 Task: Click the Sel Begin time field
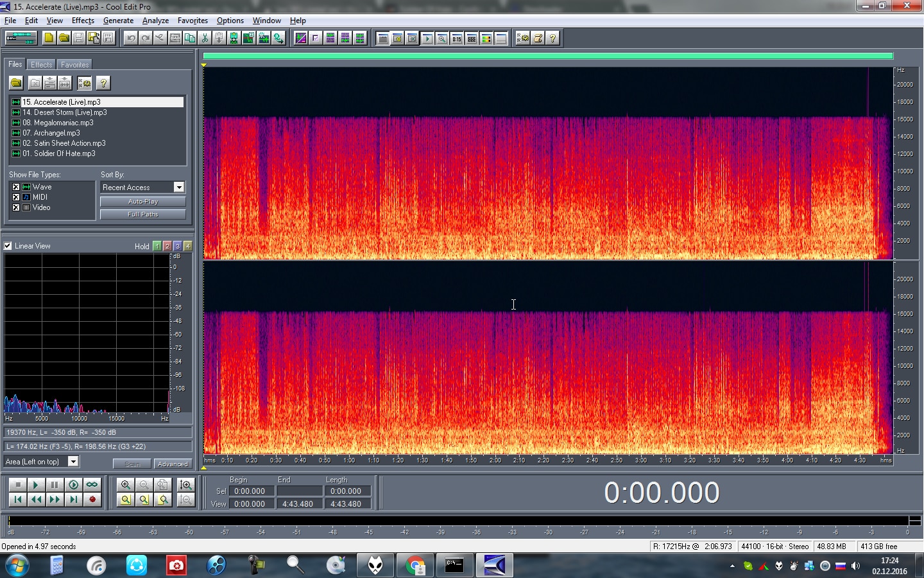252,491
